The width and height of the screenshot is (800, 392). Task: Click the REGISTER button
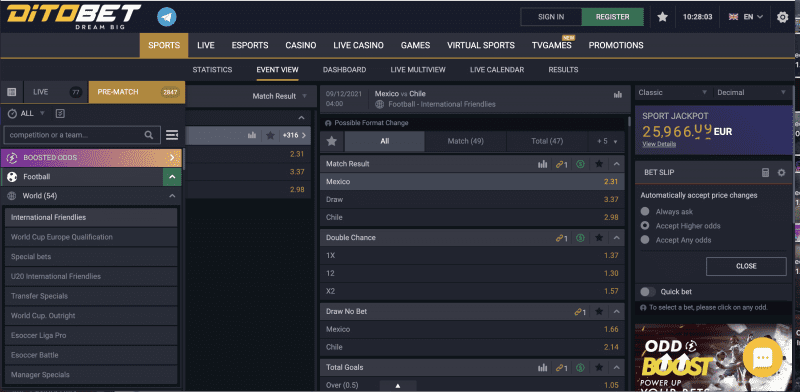612,17
